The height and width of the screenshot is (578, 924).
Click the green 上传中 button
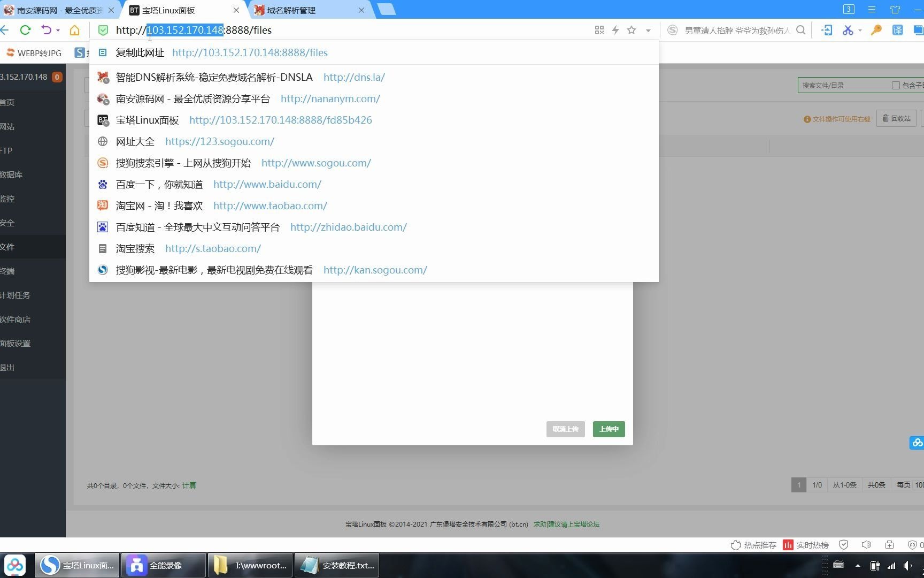coord(609,429)
